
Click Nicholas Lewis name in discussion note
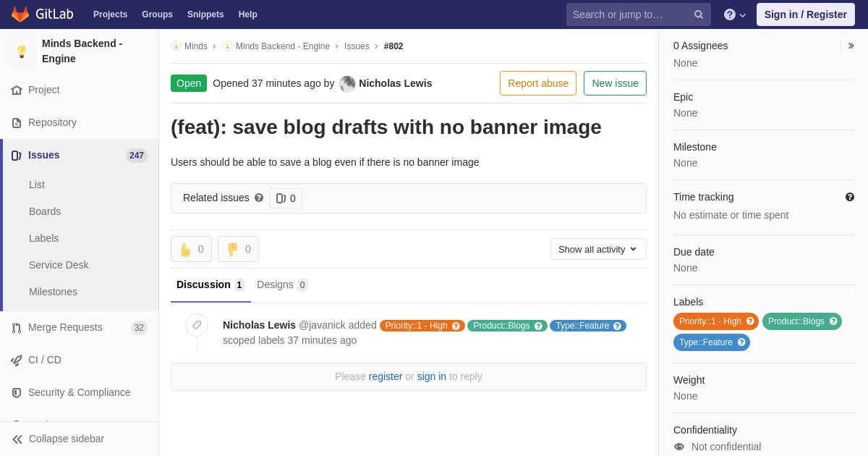[x=259, y=325]
